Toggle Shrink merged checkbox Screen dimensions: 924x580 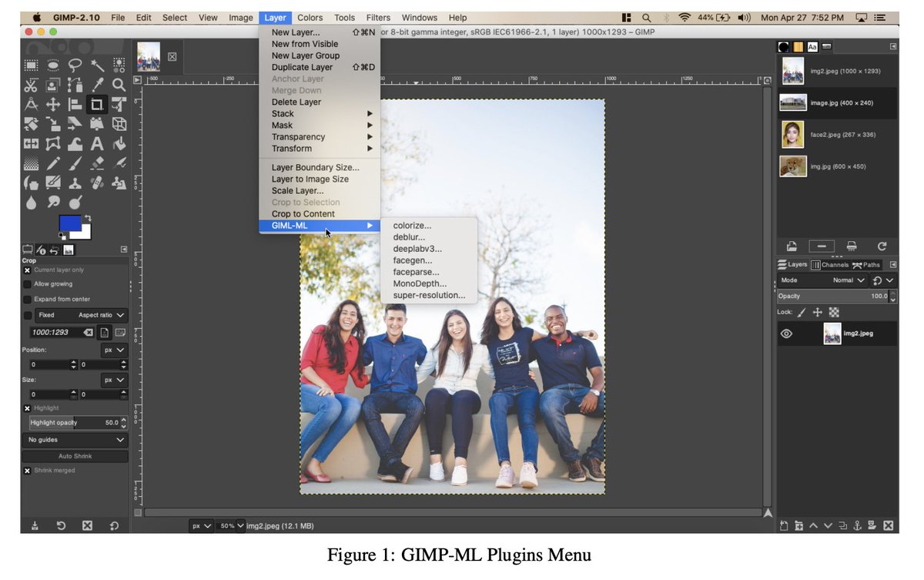tap(27, 471)
